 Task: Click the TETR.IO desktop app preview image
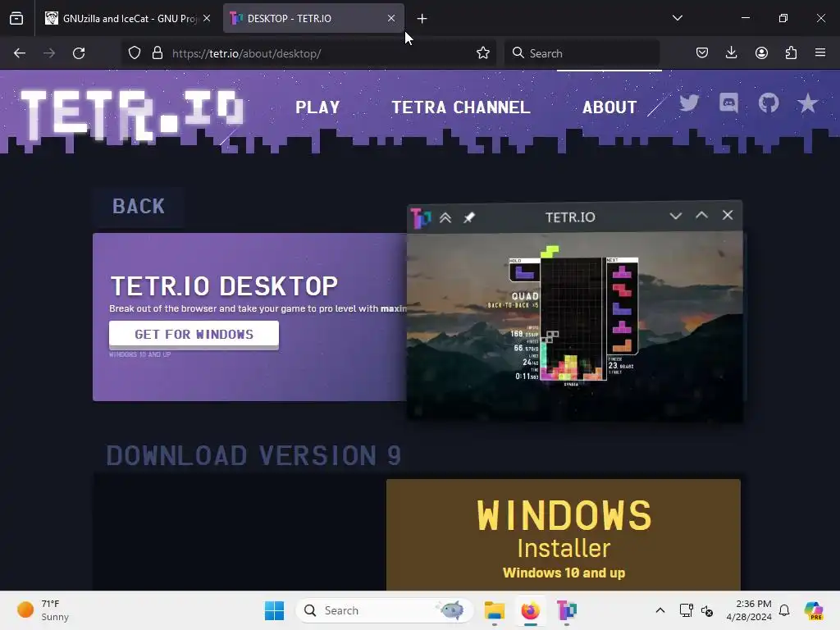click(575, 312)
